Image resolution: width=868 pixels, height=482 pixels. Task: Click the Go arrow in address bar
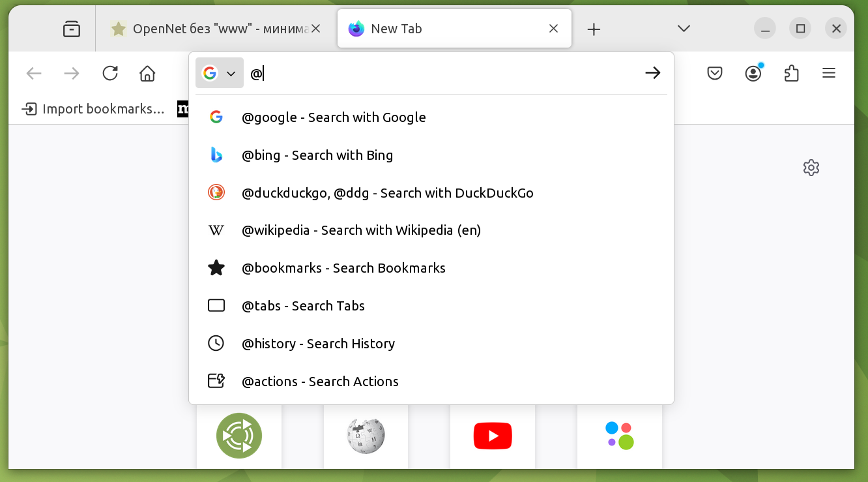tap(652, 73)
